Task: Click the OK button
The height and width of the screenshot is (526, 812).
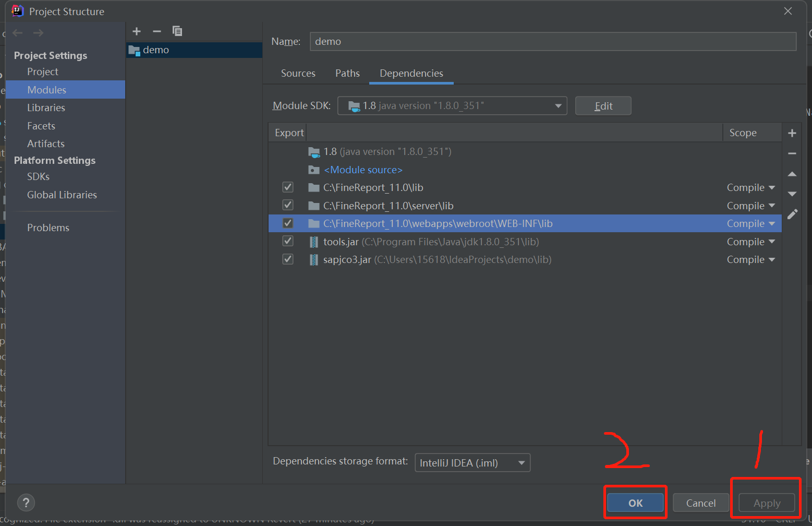Action: tap(636, 503)
